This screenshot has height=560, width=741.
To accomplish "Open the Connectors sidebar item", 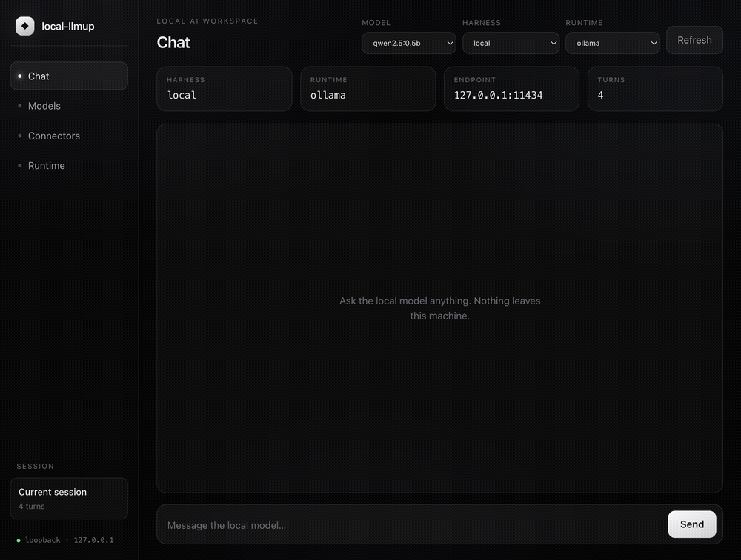I will click(69, 136).
